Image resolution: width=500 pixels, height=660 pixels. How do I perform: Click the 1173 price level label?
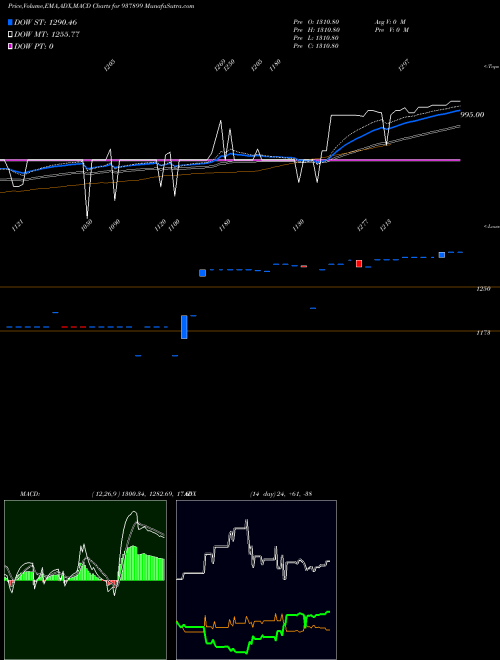coord(483,333)
